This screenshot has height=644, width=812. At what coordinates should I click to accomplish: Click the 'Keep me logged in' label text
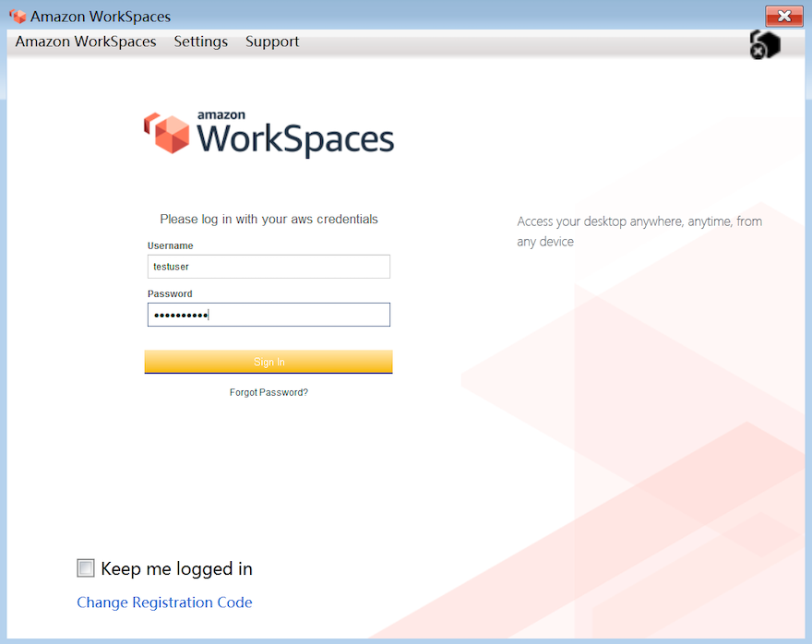[176, 569]
